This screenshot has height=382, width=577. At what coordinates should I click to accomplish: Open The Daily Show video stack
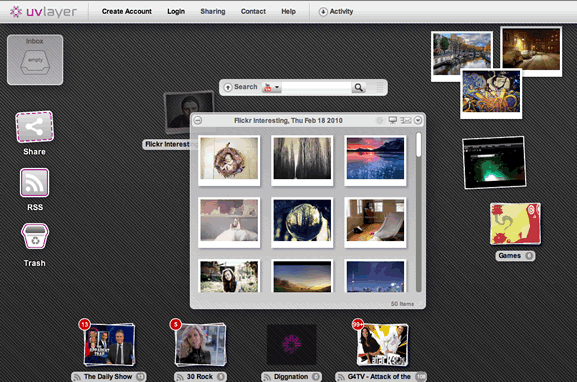tap(109, 345)
